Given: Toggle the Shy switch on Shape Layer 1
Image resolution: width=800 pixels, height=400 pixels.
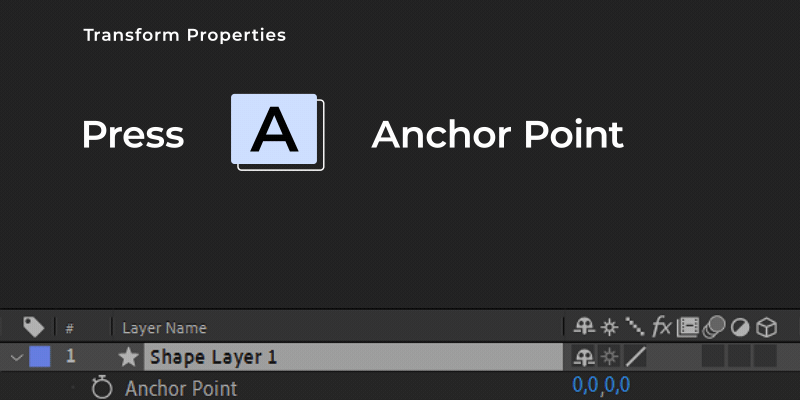Looking at the screenshot, I should tap(584, 357).
